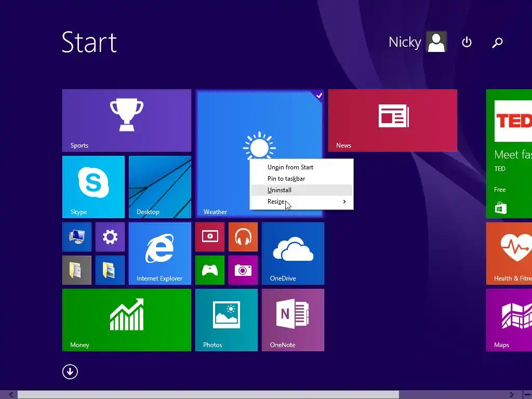Click the horizontal scrollbar thumb

coord(208,395)
